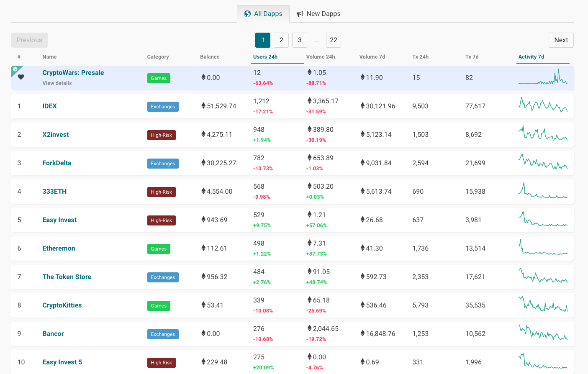Click the 5,793 Tx 24h value for CryptoKitties
Screen dimensions: 588x374
pyautogui.click(x=420, y=305)
